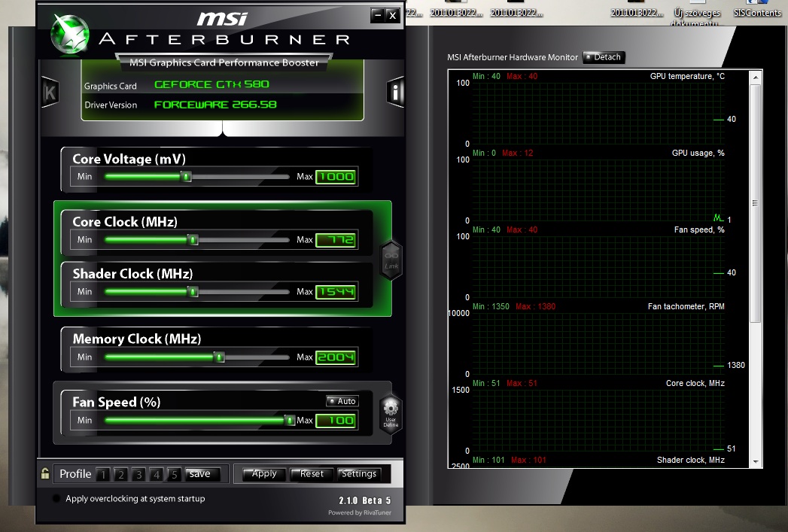Viewport: 788px width, 532px height.
Task: Click the Shader Clock value field 1544
Action: (336, 291)
